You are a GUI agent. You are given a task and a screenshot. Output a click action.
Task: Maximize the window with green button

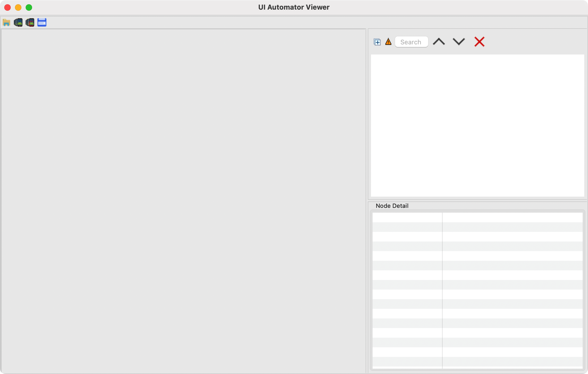[x=29, y=7]
